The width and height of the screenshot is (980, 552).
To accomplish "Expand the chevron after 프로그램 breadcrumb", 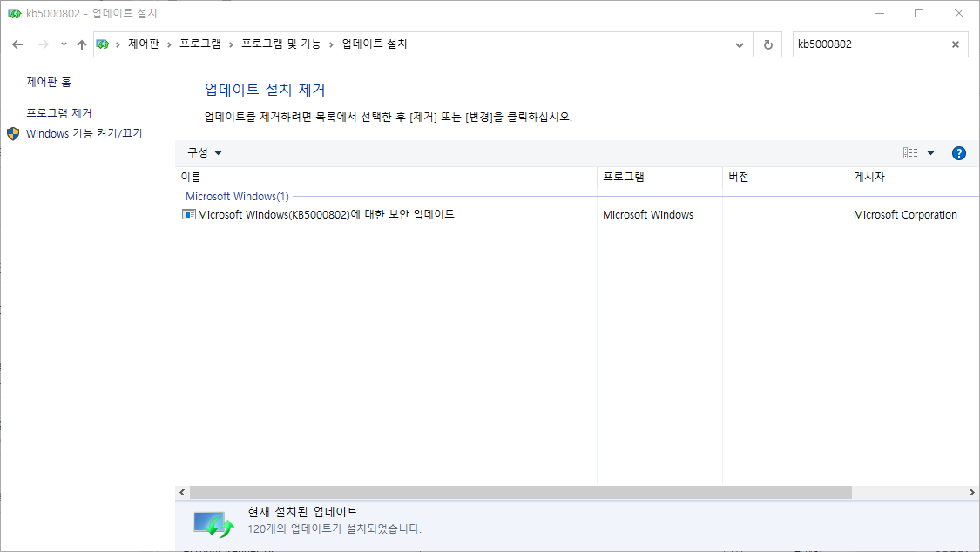I will (231, 44).
